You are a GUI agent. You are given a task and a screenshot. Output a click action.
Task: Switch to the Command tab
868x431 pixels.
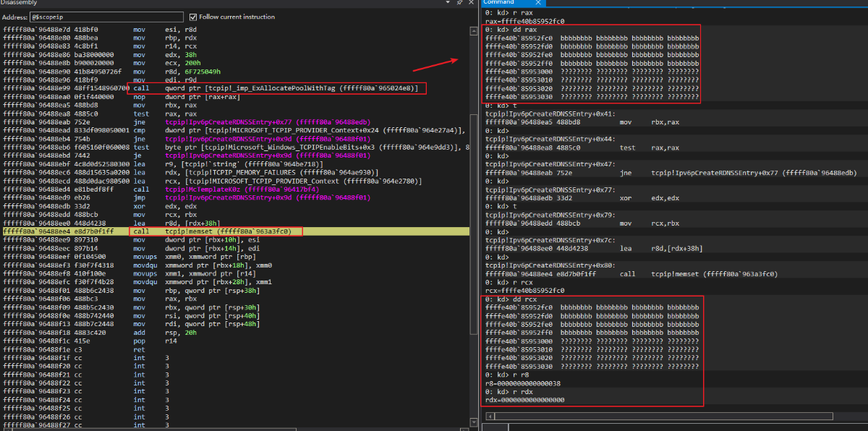tap(498, 3)
